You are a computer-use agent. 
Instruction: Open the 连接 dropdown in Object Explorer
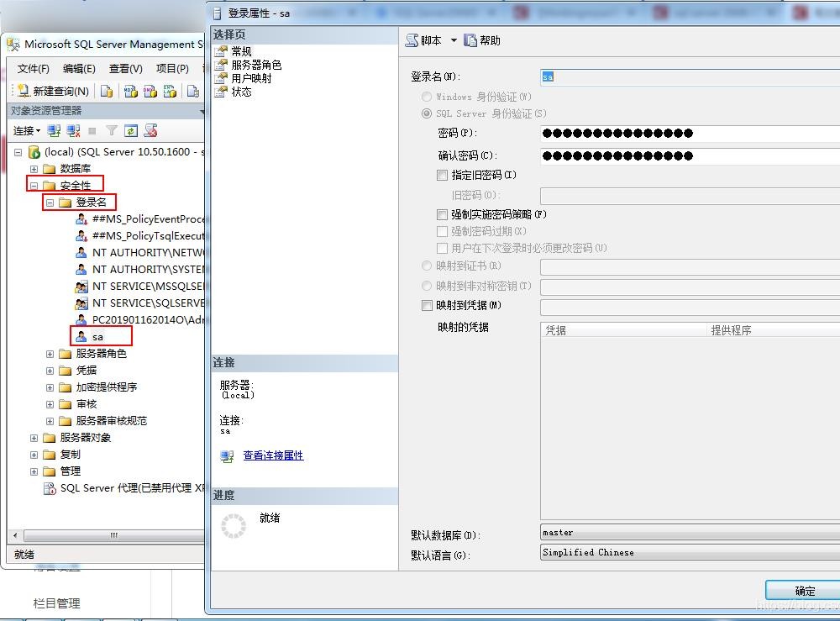(x=27, y=130)
